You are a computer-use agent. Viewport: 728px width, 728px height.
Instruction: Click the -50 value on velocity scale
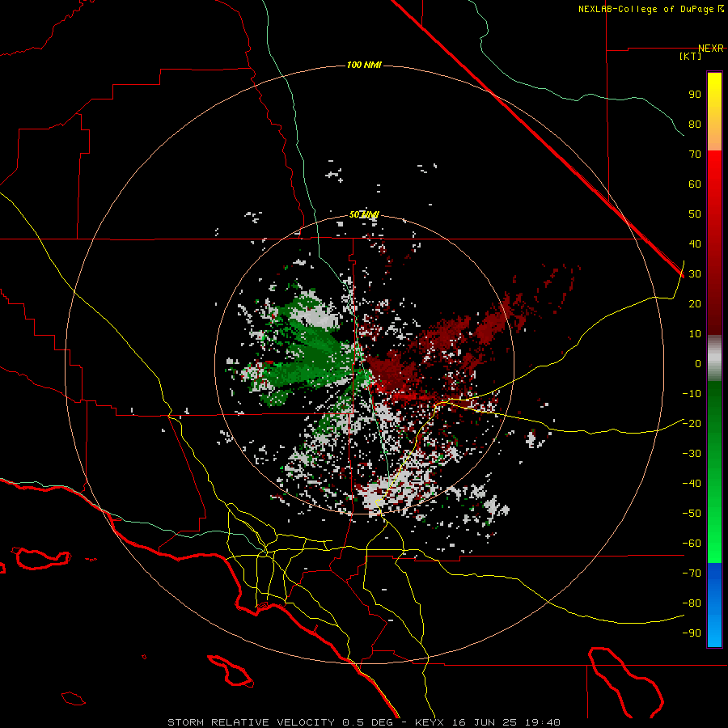point(692,514)
